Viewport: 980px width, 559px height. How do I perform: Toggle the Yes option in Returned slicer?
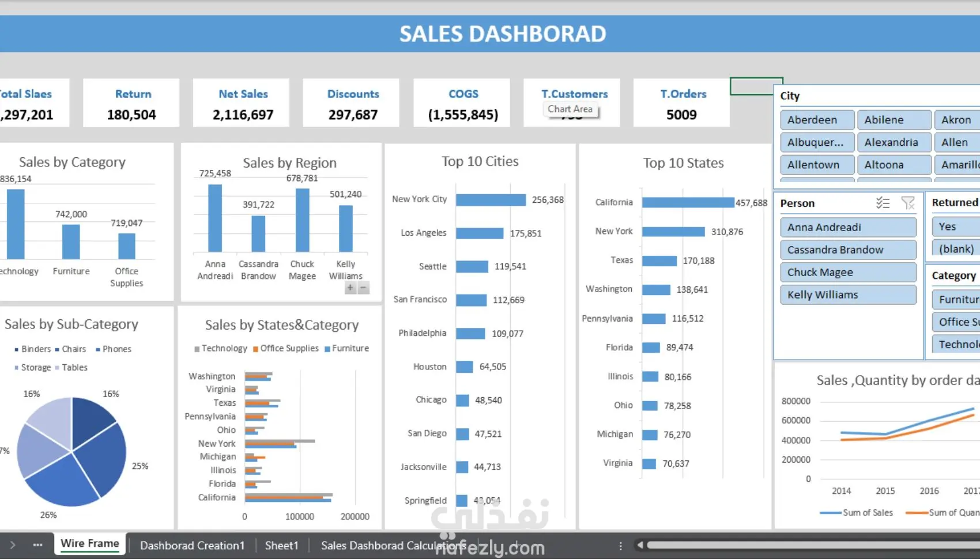point(956,226)
